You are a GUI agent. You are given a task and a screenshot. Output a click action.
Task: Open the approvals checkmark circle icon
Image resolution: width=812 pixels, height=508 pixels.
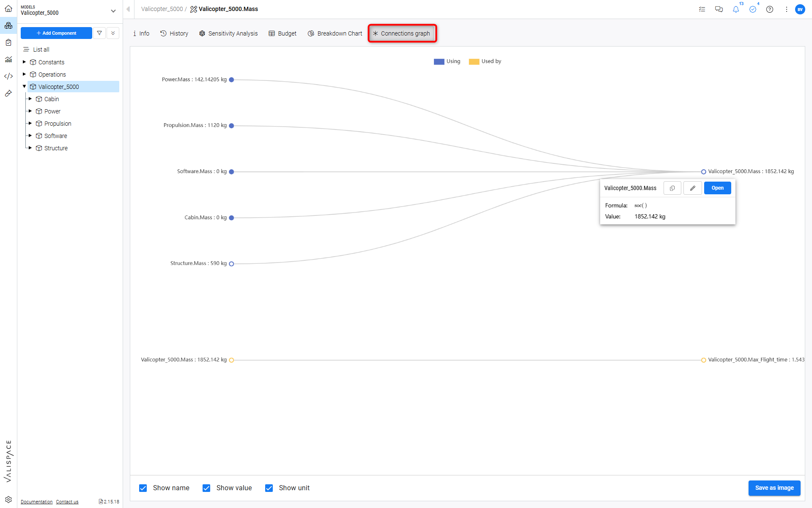click(753, 9)
